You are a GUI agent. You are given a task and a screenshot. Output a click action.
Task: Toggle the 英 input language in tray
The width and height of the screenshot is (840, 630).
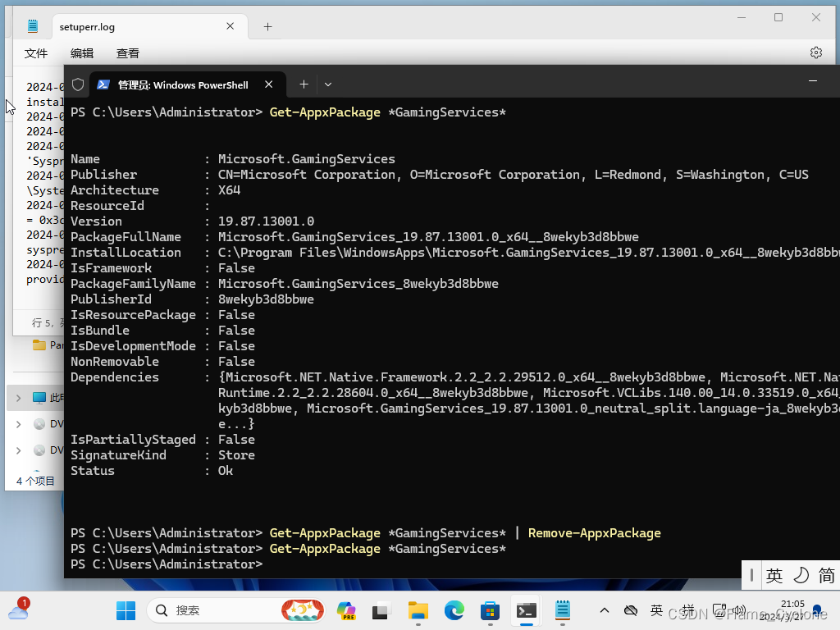click(657, 610)
